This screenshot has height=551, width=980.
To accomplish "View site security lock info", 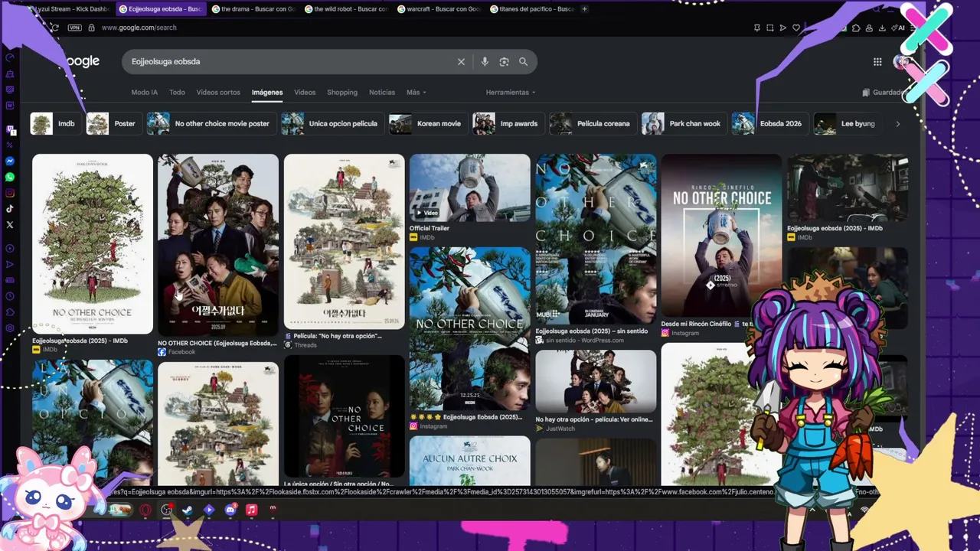I will click(x=91, y=28).
